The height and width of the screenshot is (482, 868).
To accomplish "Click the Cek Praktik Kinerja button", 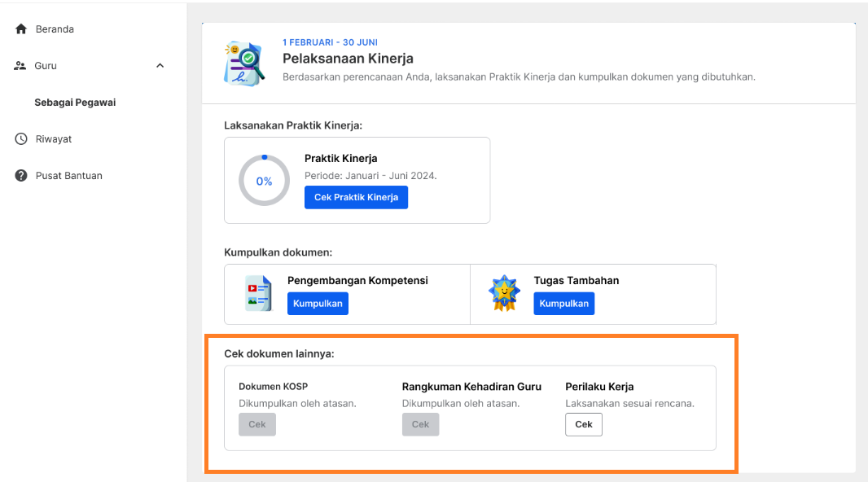I will [356, 198].
